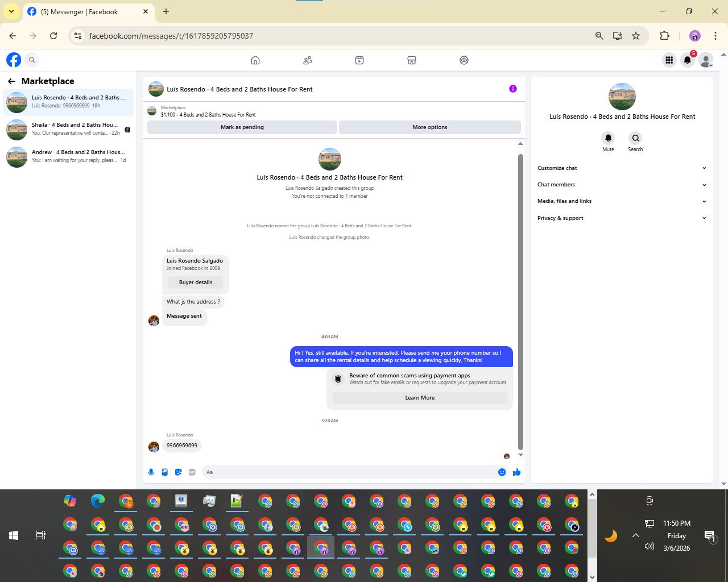Open the Facebook search magnifier icon
This screenshot has height=582, width=728.
32,60
